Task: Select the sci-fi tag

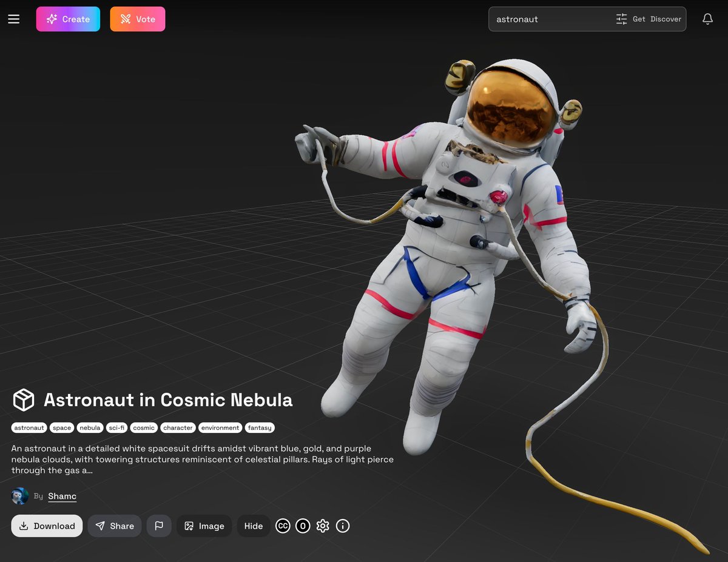Action: (116, 428)
